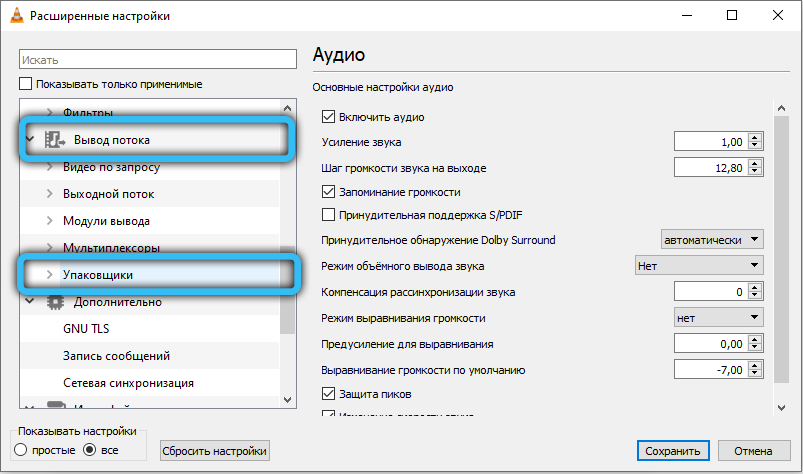
Task: Click audio settings scrollbar down arrow
Action: (781, 407)
